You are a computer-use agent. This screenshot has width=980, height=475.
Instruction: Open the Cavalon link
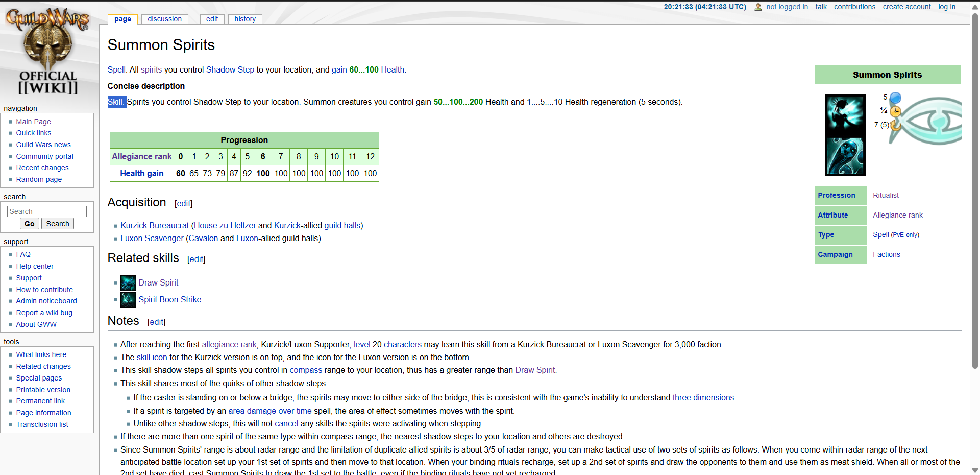tap(203, 238)
